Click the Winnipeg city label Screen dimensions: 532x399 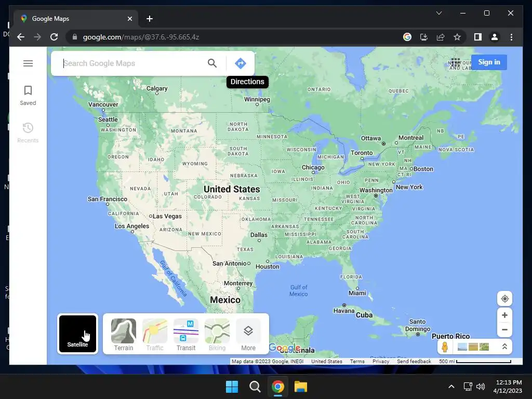[257, 99]
